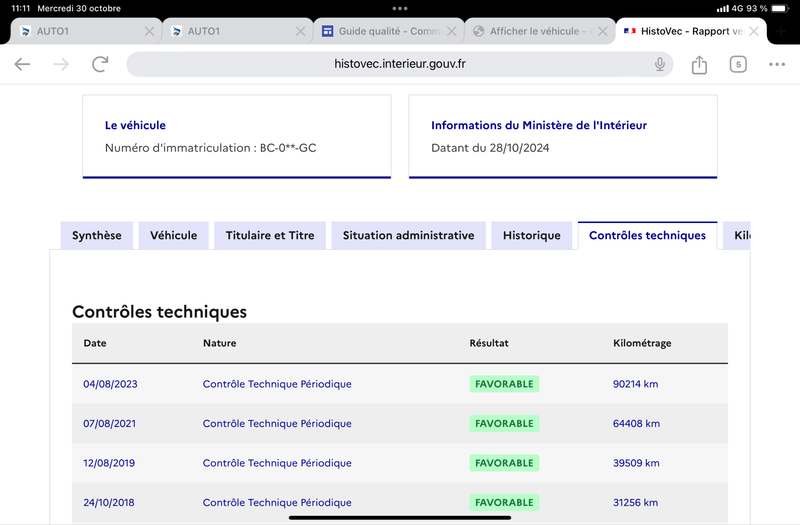This screenshot has height=525, width=800.
Task: Click Contrôle Technique Périodique in 24/10/2018 row
Action: pyautogui.click(x=277, y=503)
